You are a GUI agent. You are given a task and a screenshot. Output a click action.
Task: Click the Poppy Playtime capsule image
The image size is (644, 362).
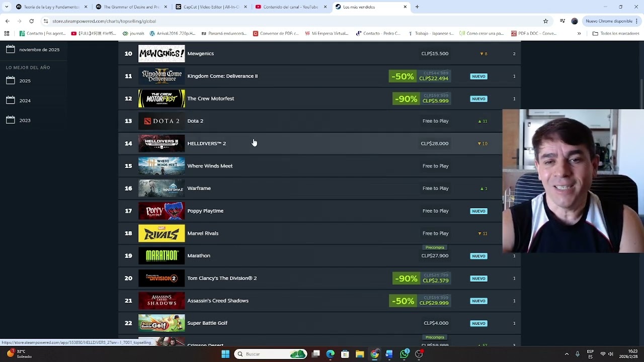(162, 211)
